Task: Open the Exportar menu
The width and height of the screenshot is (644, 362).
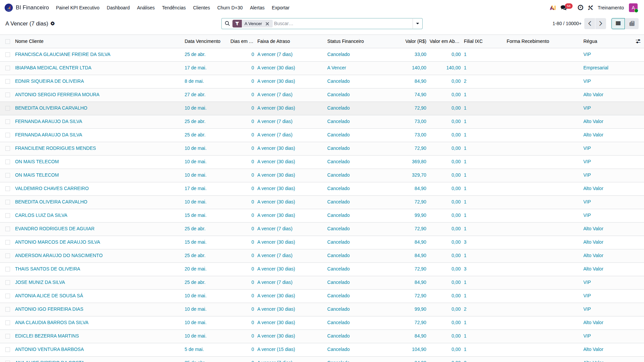Action: (280, 8)
